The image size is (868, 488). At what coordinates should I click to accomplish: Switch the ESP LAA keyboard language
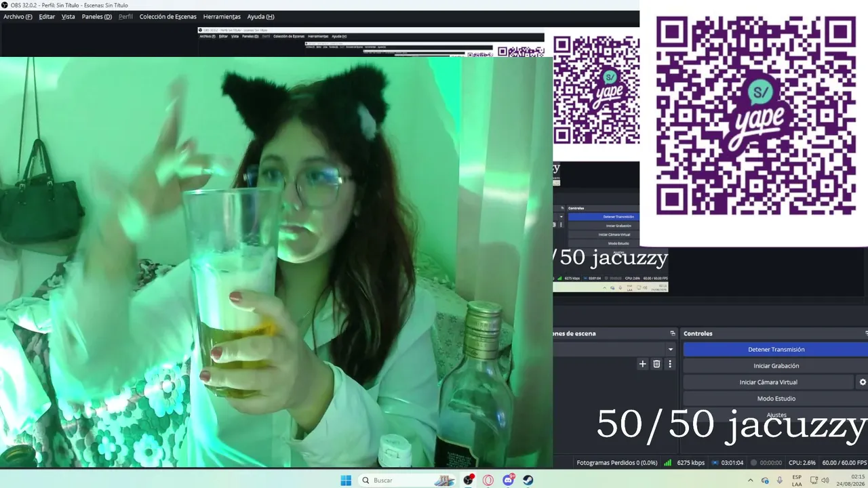797,481
